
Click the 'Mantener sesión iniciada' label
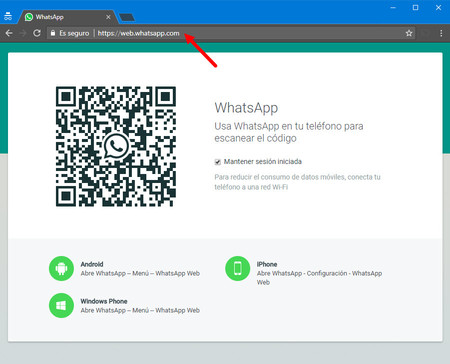263,162
